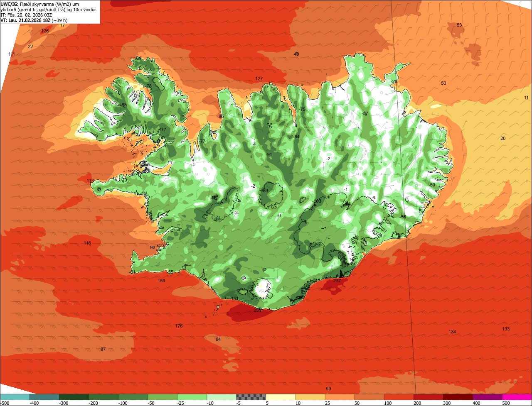532x406 pixels.
Task: Click the '99' value above the legend
Action: coord(328,389)
